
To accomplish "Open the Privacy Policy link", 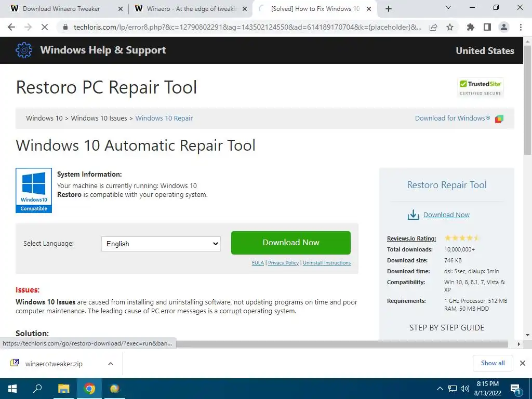I will click(x=283, y=262).
